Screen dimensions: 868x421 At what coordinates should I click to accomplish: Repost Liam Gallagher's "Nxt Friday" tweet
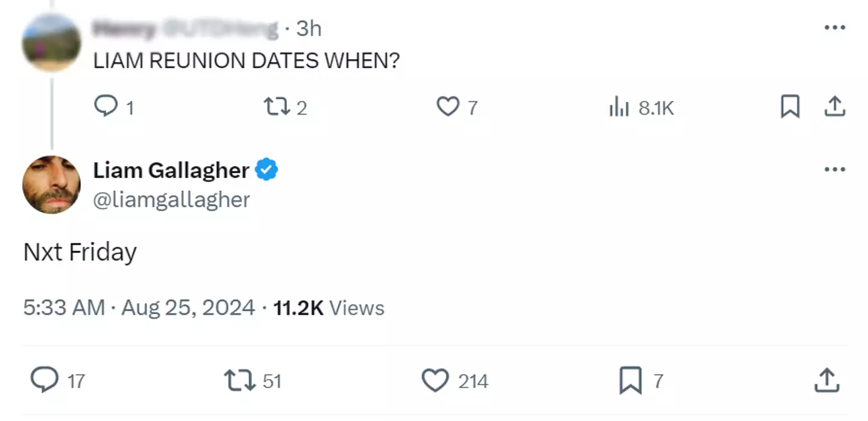[238, 381]
